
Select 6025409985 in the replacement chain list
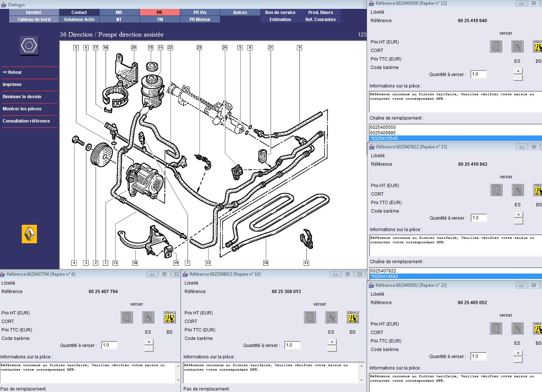click(383, 133)
